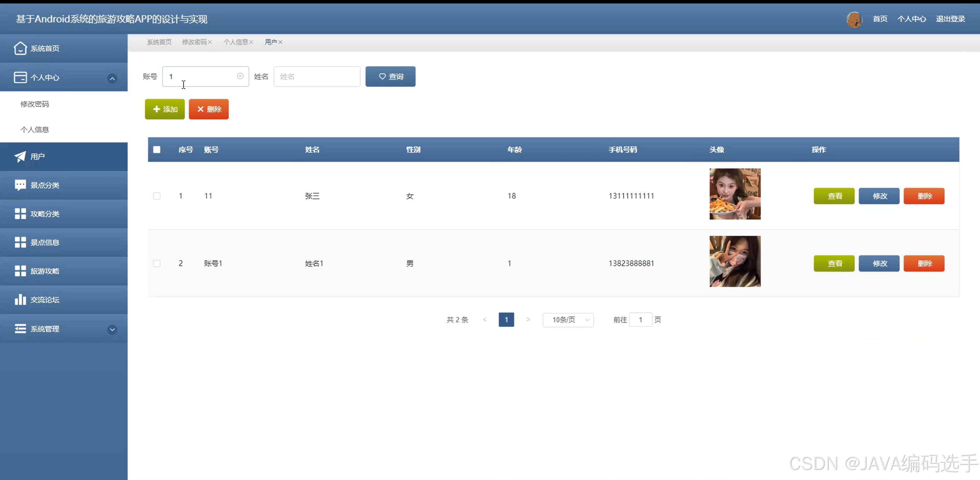Open the 10条/页 page size dropdown
The width and height of the screenshot is (980, 480).
pos(568,320)
